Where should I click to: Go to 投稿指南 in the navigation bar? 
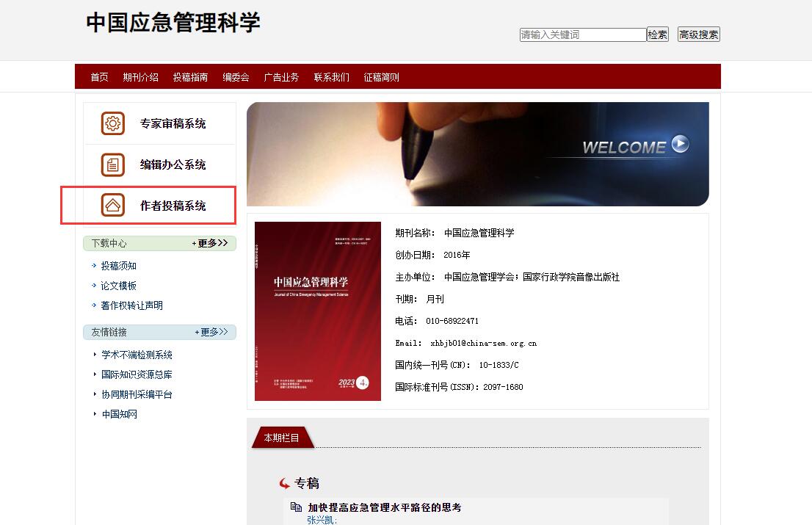click(x=190, y=77)
